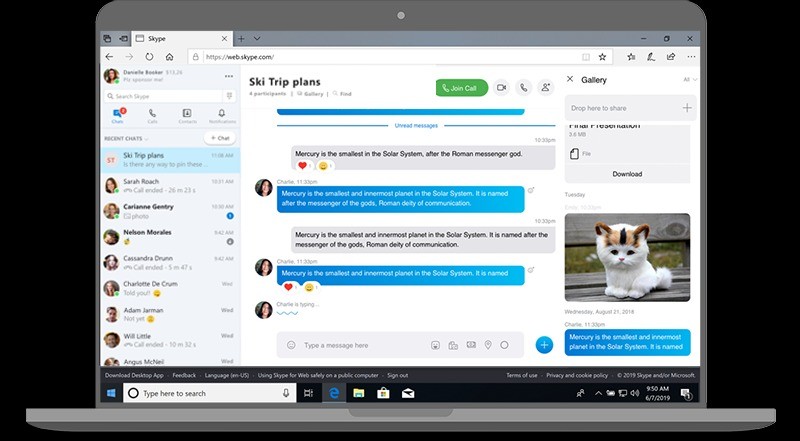This screenshot has height=441, width=800.
Task: Show the 4 participants list
Action: (x=267, y=94)
